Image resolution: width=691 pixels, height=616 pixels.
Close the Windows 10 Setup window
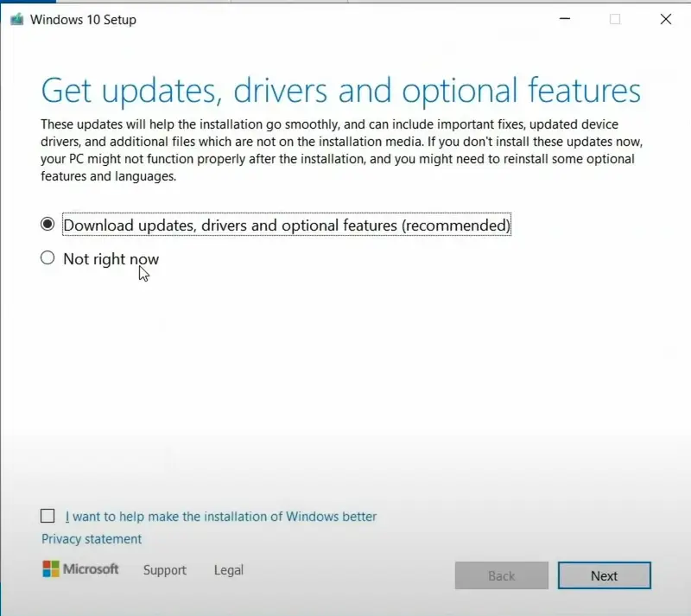point(666,19)
